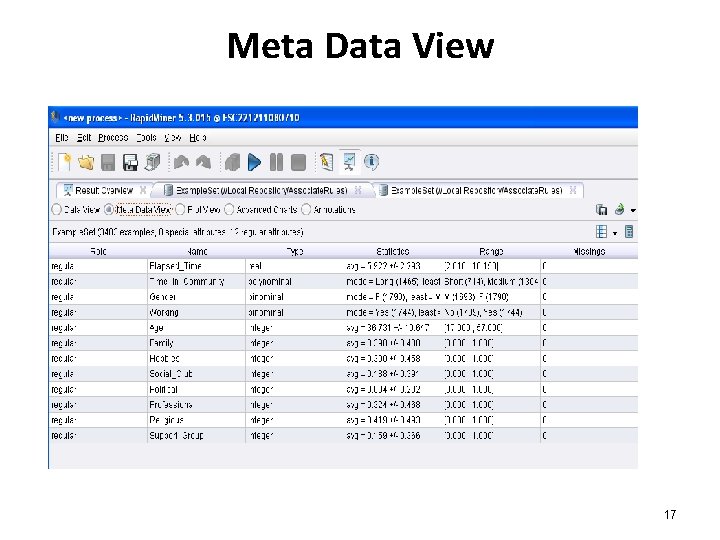Select the Working attribute row
720x540 pixels.
(x=343, y=312)
